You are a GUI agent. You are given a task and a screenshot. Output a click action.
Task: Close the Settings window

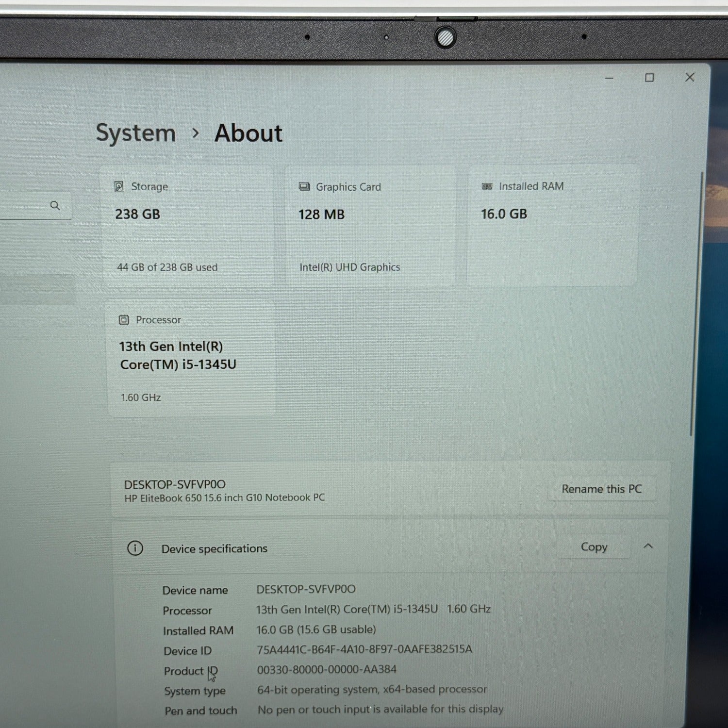click(690, 77)
